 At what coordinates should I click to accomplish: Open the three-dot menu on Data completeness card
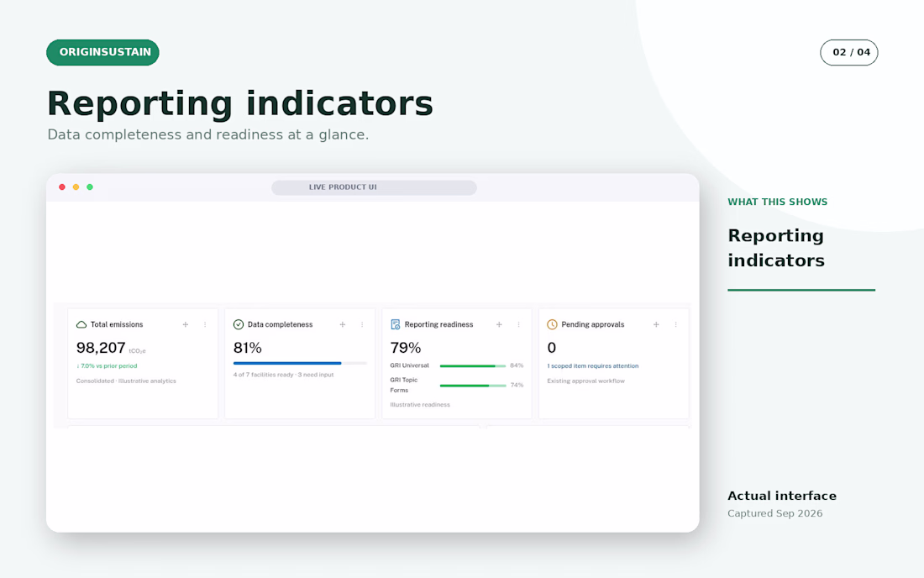point(362,324)
